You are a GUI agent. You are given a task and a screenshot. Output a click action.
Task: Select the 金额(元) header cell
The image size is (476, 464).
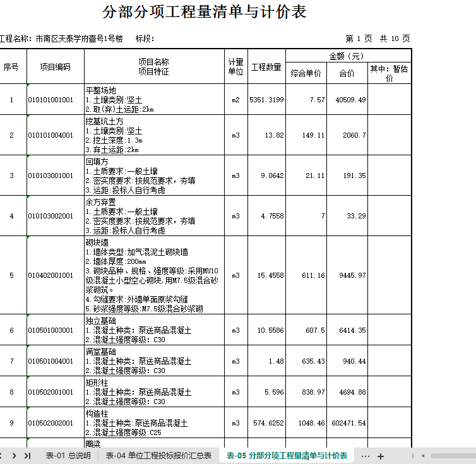(348, 56)
